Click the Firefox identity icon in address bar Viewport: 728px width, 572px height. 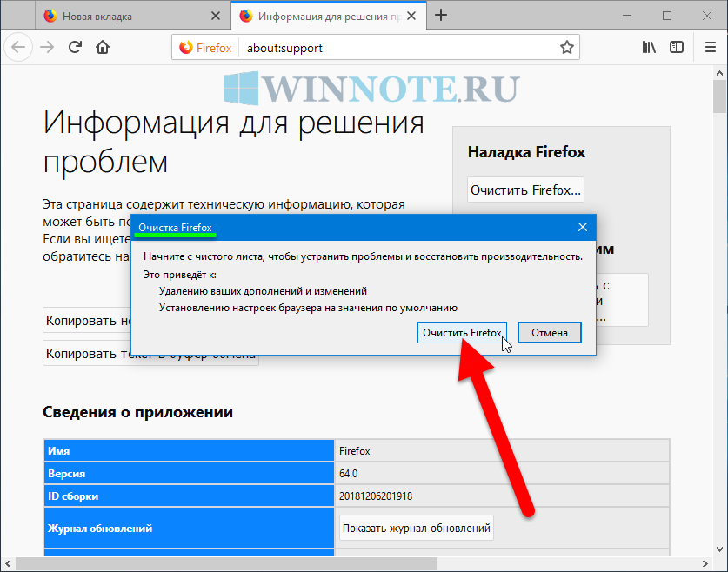(205, 48)
